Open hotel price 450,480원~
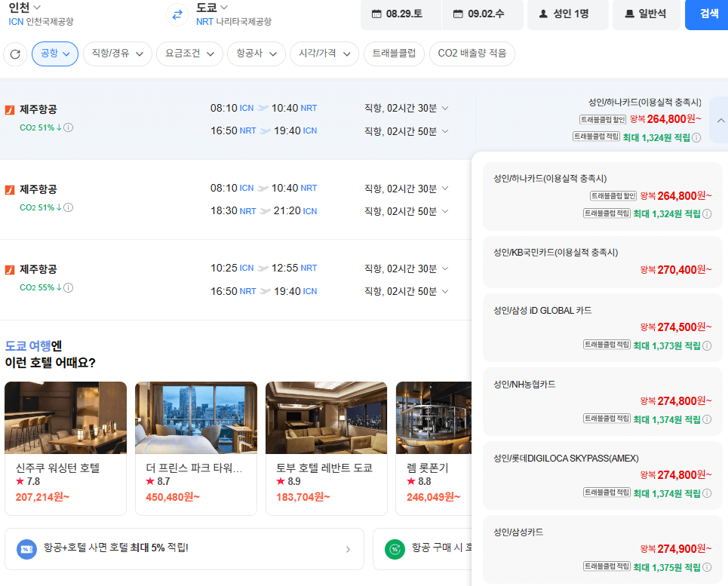 173,497
